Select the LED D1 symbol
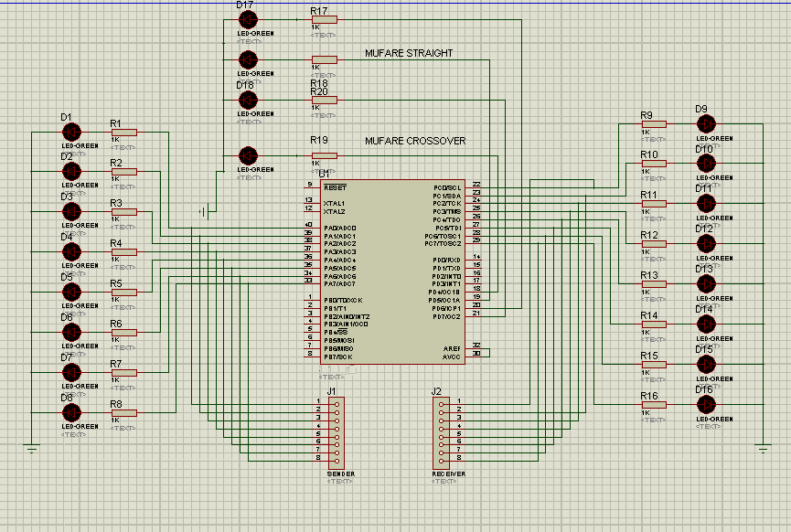 pyautogui.click(x=71, y=131)
